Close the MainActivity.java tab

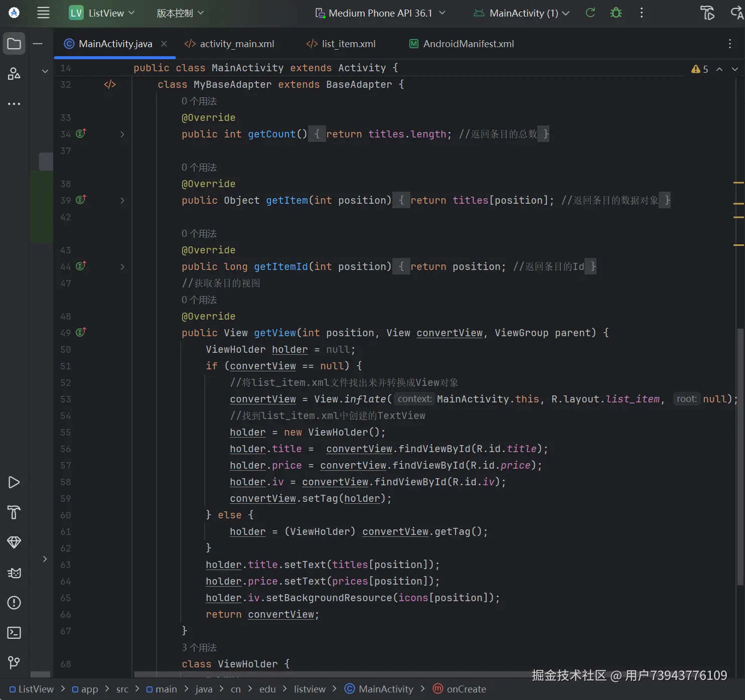(164, 44)
